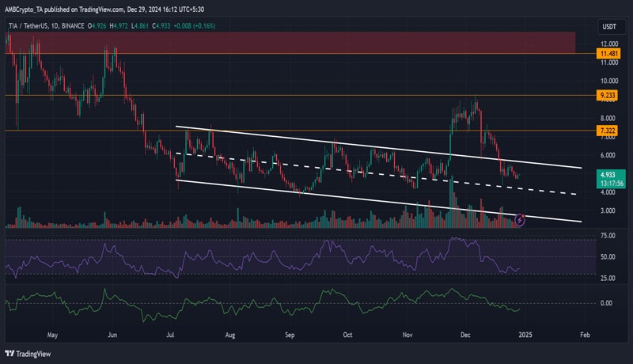The image size is (633, 364).
Task: Click the 4.933 current price label
Action: 608,175
